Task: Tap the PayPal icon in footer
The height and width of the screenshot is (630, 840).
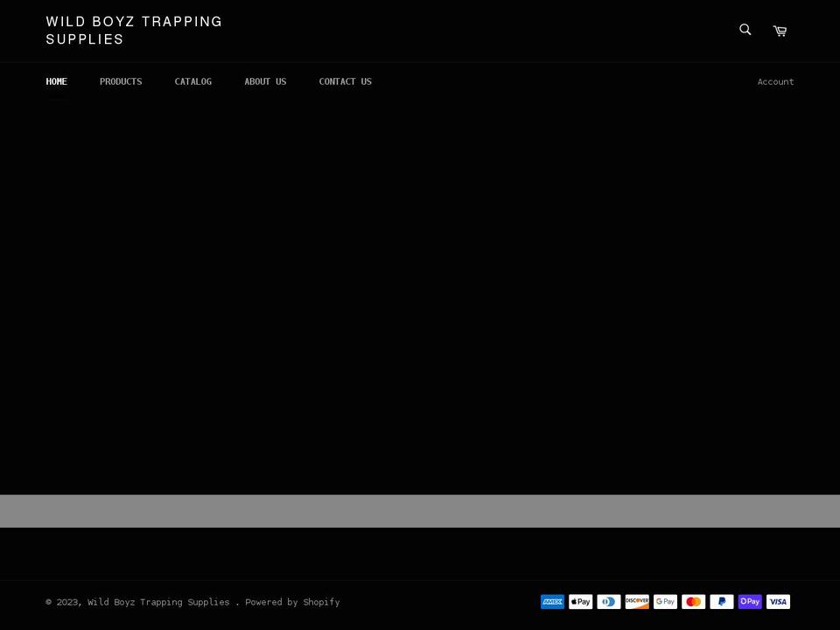Action: tap(722, 602)
